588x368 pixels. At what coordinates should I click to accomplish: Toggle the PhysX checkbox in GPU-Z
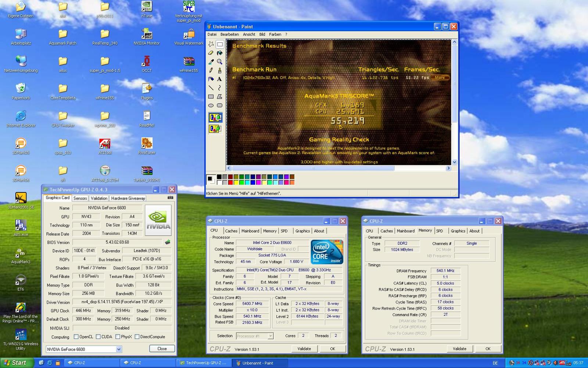pyautogui.click(x=118, y=337)
